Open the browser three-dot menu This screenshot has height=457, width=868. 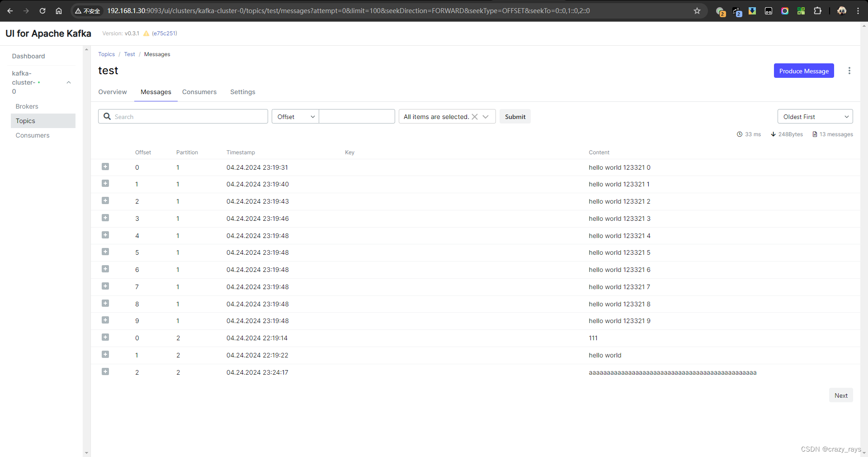point(858,11)
